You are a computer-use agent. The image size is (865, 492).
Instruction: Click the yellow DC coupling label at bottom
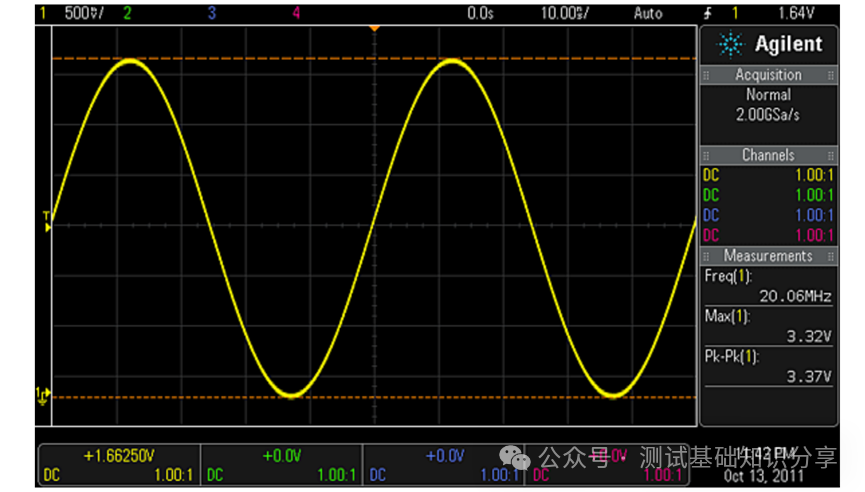[51, 475]
